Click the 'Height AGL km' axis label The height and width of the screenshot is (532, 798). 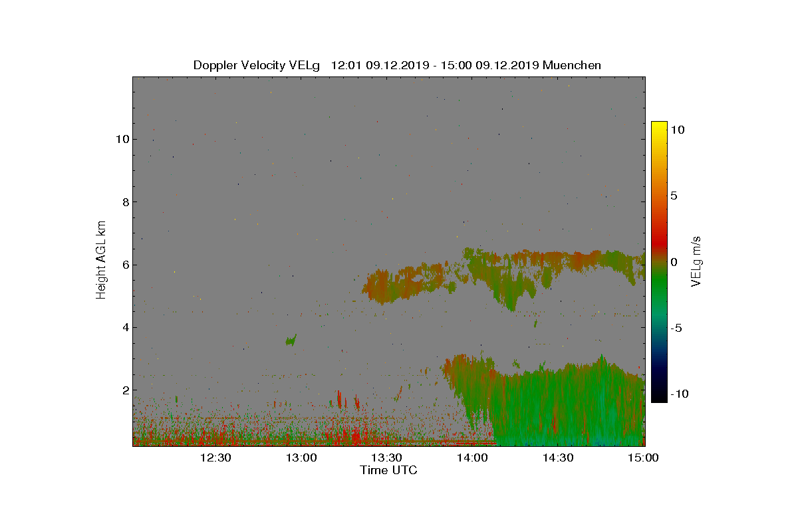click(101, 261)
